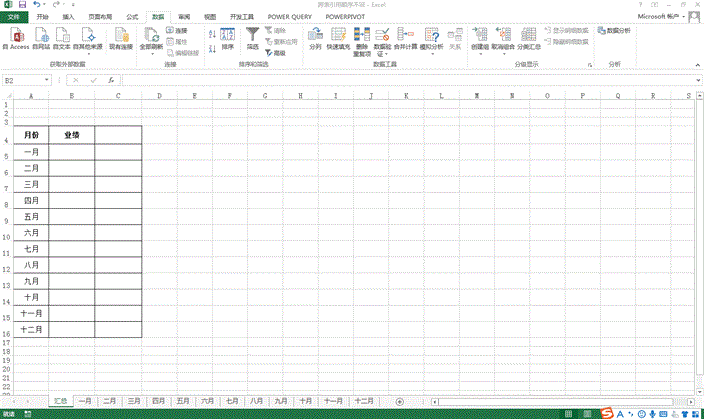Click the 高级 (Advanced) filter button

277,52
